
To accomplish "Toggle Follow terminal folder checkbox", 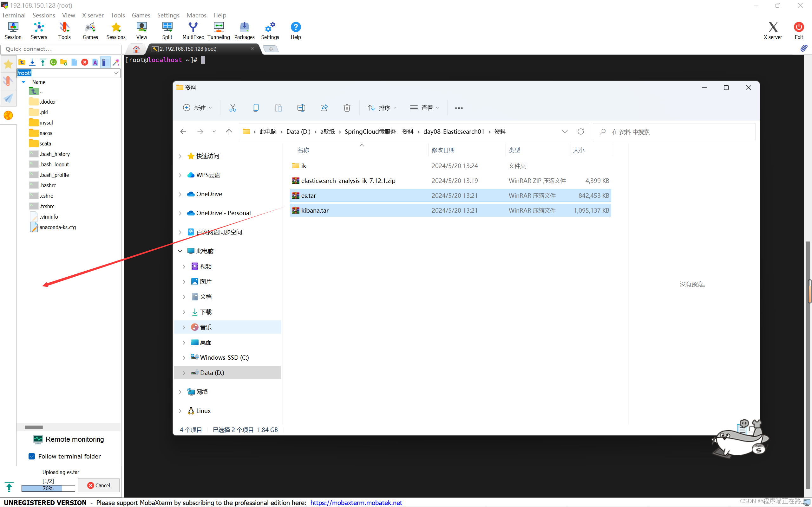I will point(32,456).
